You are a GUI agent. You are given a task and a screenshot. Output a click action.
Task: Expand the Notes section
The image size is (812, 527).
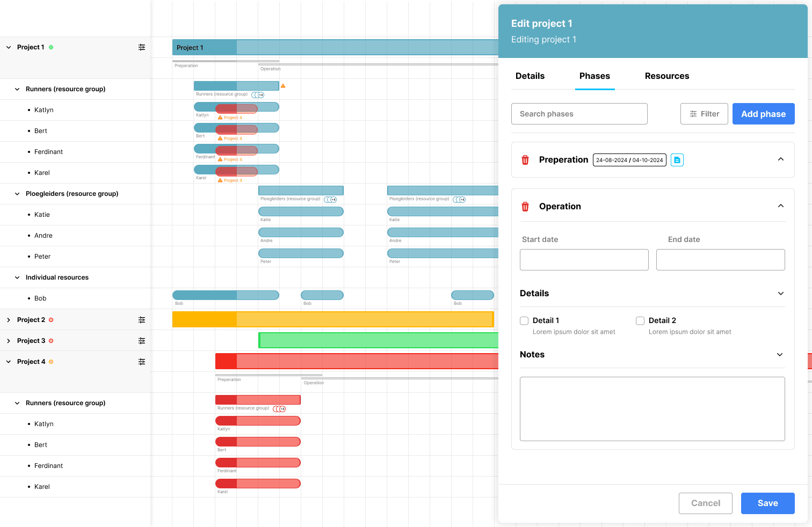[x=779, y=355]
